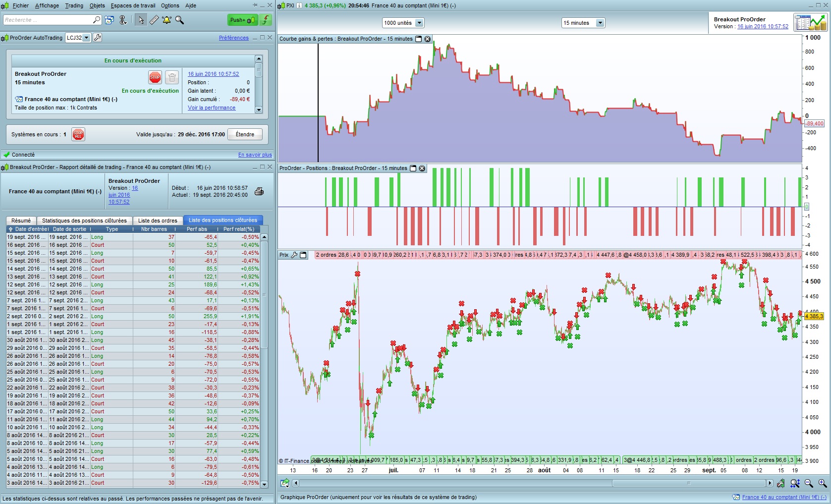Stop the Breakout ProOrder system
831x504 pixels.
(155, 77)
